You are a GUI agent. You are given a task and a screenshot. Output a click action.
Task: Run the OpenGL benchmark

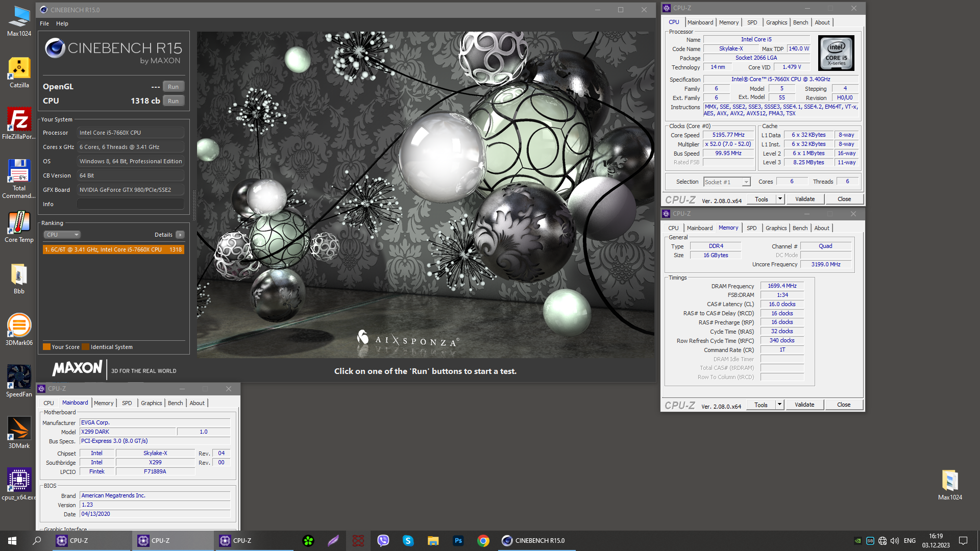(173, 87)
